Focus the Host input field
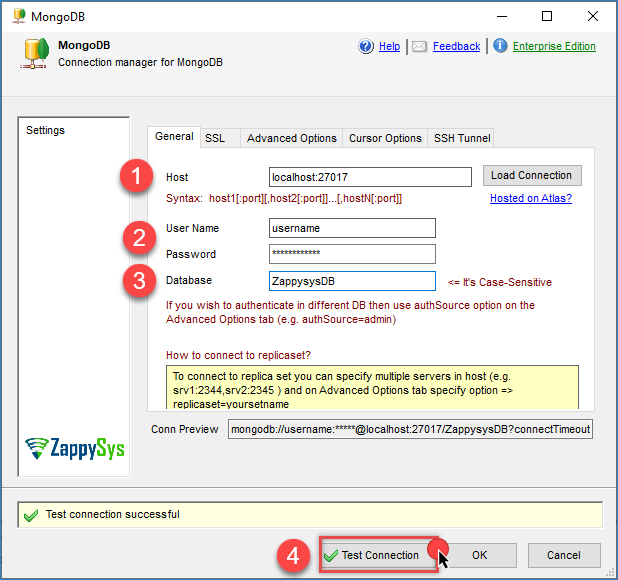This screenshot has width=618, height=580. 370,177
